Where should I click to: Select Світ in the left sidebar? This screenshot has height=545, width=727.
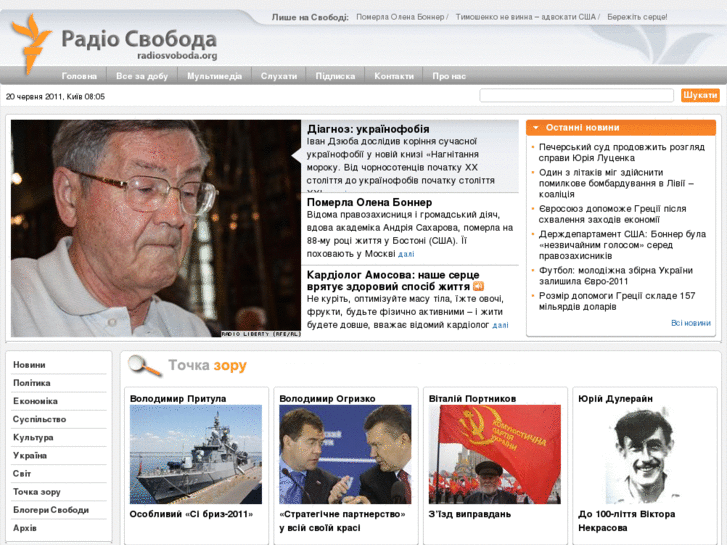click(22, 474)
